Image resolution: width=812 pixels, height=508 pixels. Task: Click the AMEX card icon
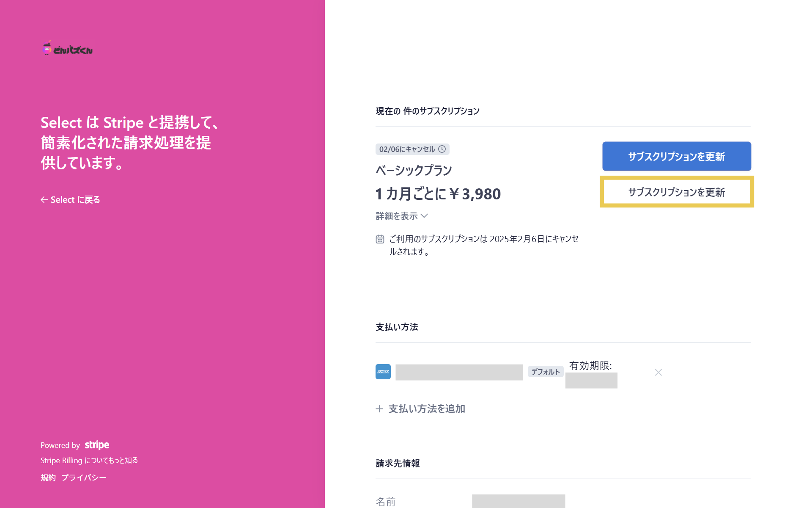[383, 372]
